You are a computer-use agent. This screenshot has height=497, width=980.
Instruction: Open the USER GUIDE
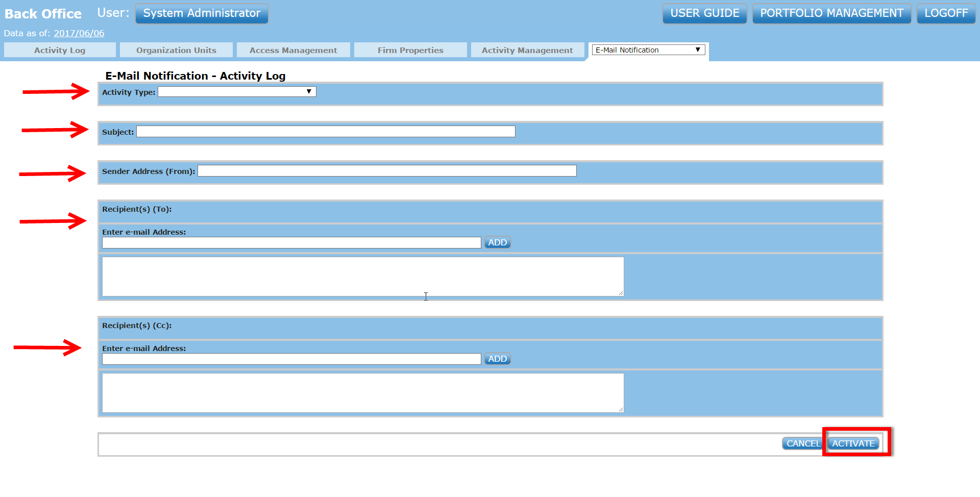(704, 13)
